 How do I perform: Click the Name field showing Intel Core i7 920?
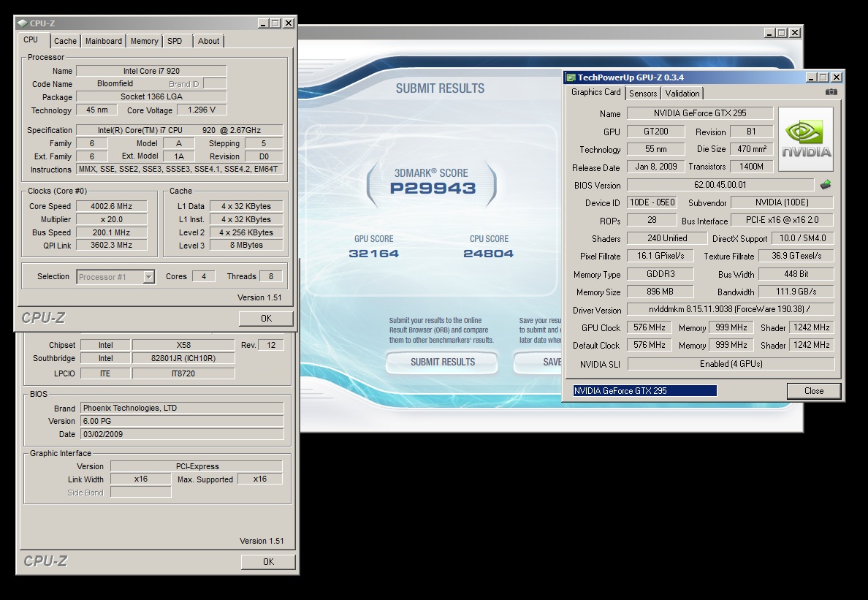click(x=151, y=71)
